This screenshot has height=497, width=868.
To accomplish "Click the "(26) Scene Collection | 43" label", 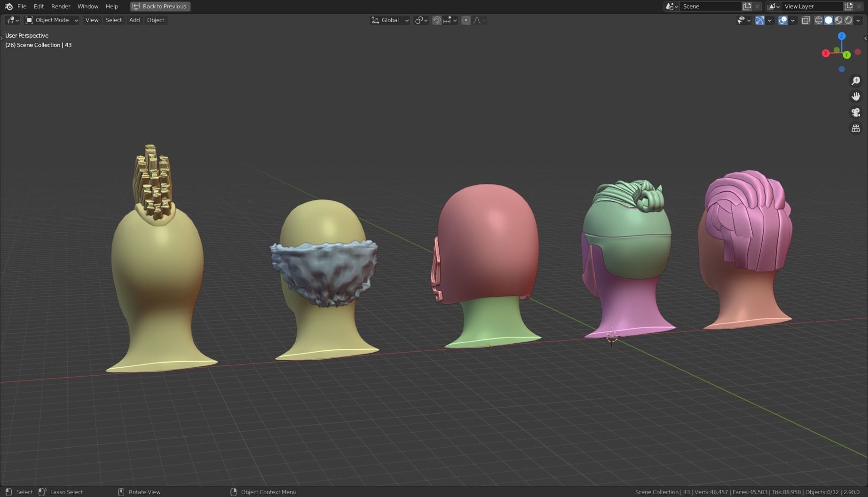I will click(39, 45).
